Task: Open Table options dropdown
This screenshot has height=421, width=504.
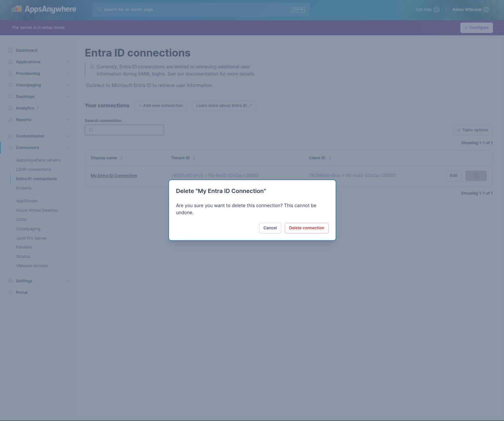Action: 473,130
